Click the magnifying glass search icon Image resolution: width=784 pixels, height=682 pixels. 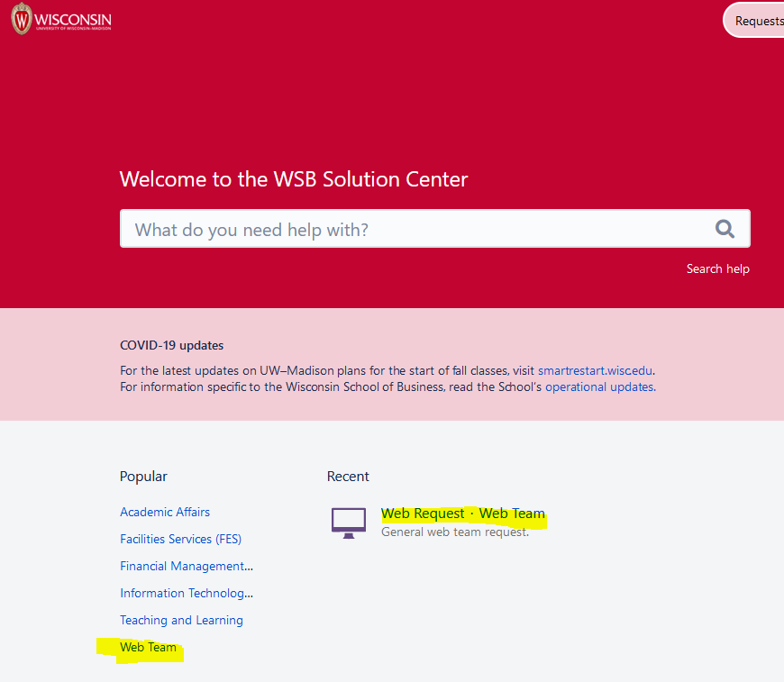coord(725,229)
